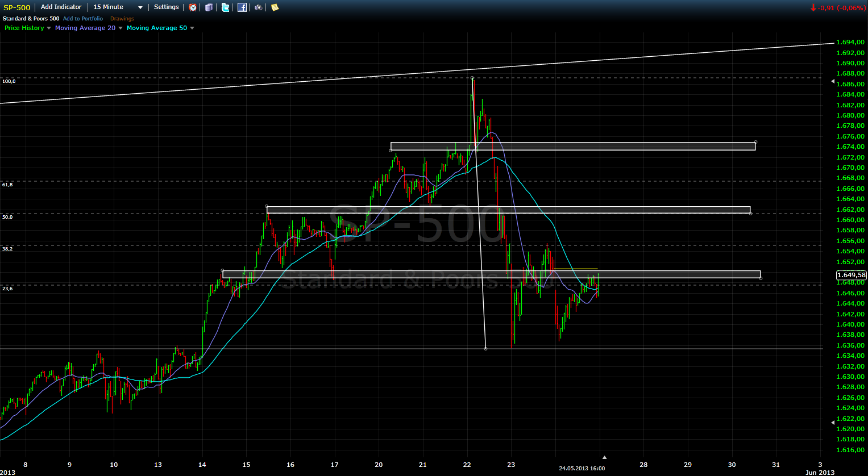The width and height of the screenshot is (868, 476).
Task: Open the Moving Average 50 dropdown
Action: click(192, 28)
